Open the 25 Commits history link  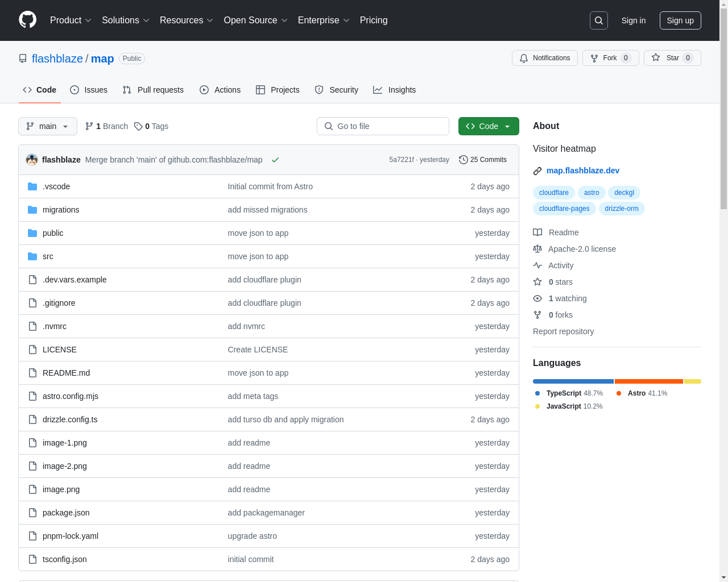(x=483, y=160)
